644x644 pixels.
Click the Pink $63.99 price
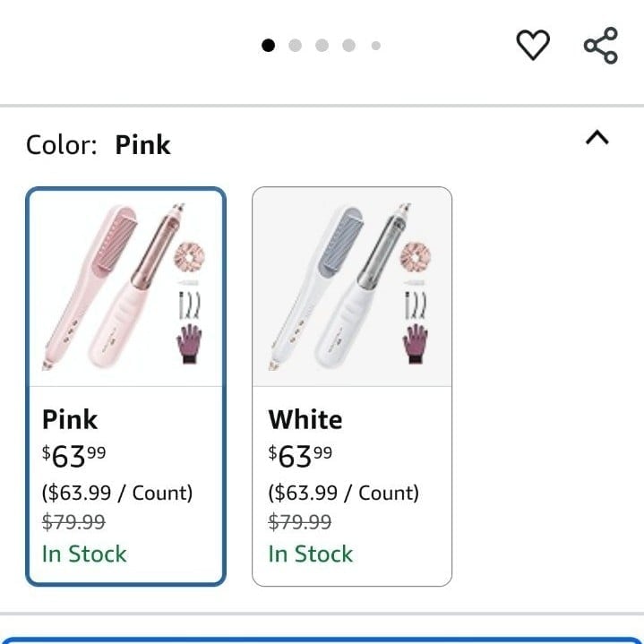click(x=74, y=456)
